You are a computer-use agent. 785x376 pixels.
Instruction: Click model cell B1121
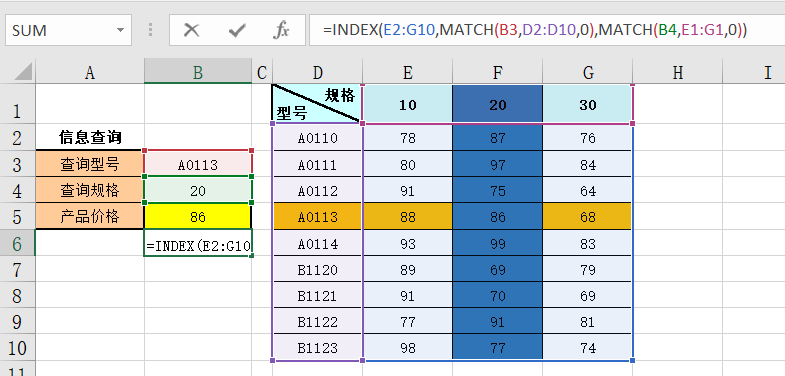(x=317, y=295)
